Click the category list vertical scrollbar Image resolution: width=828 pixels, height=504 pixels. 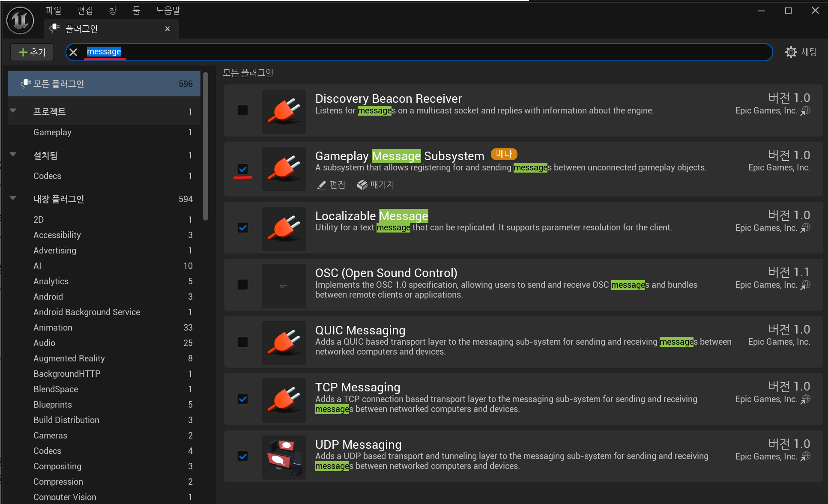206,146
